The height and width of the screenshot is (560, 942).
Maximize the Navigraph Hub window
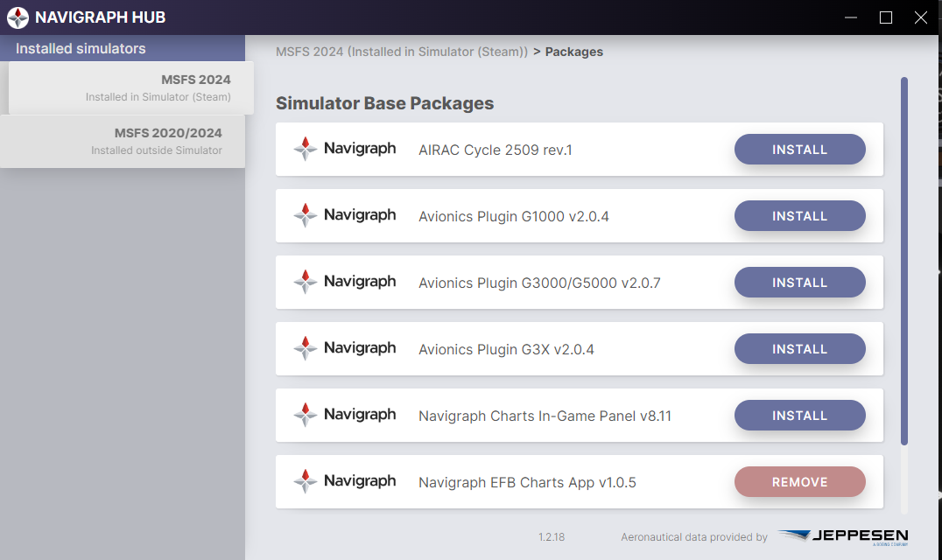pos(885,17)
